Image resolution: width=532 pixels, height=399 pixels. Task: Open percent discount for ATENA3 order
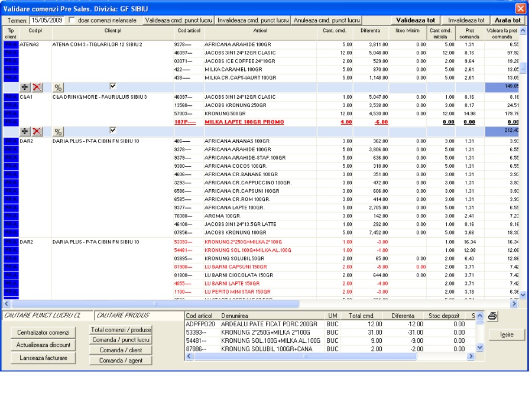pyautogui.click(x=58, y=87)
